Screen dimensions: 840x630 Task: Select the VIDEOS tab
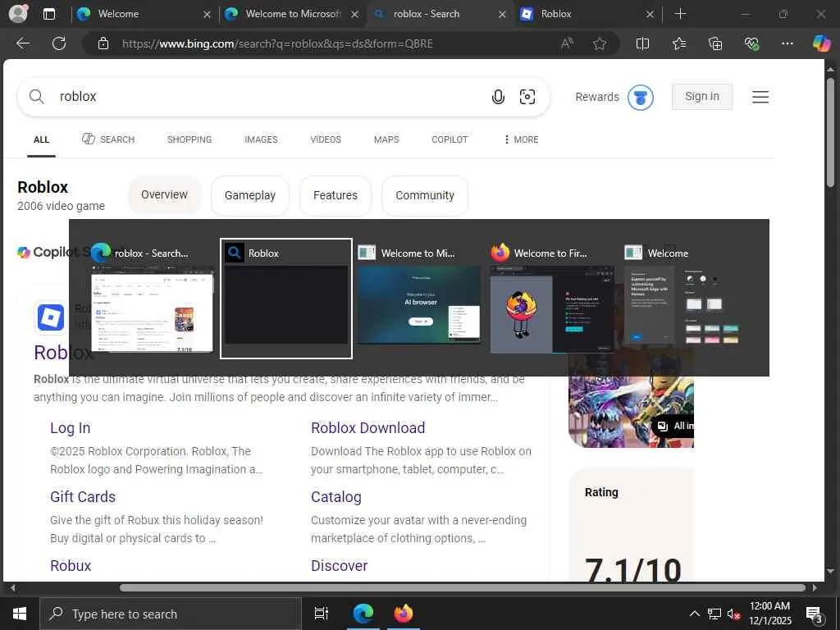pos(326,139)
